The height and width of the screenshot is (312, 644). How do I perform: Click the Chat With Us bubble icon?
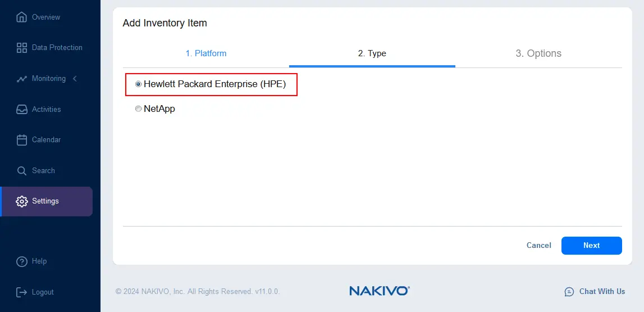tap(569, 292)
